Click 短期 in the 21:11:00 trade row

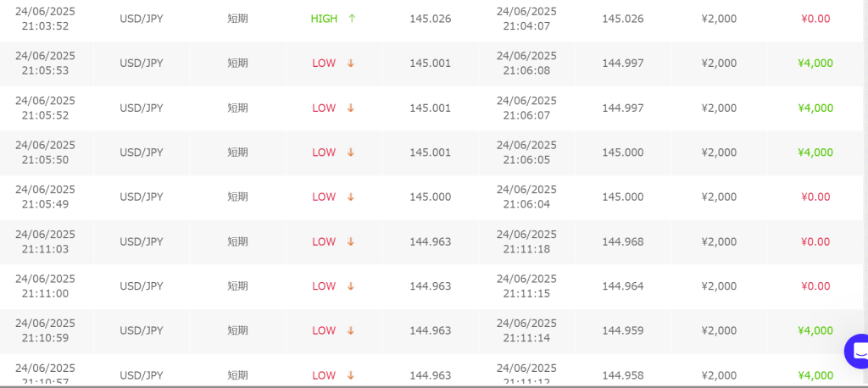click(x=237, y=286)
